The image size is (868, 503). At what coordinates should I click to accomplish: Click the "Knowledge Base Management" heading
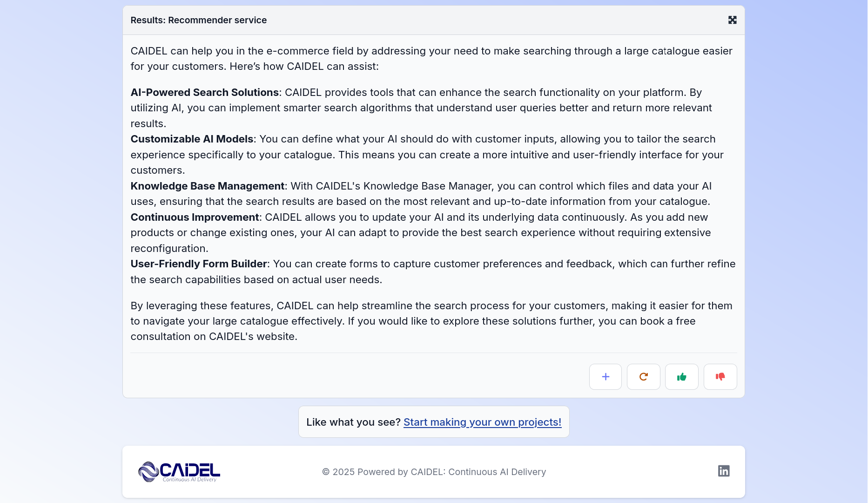(207, 186)
